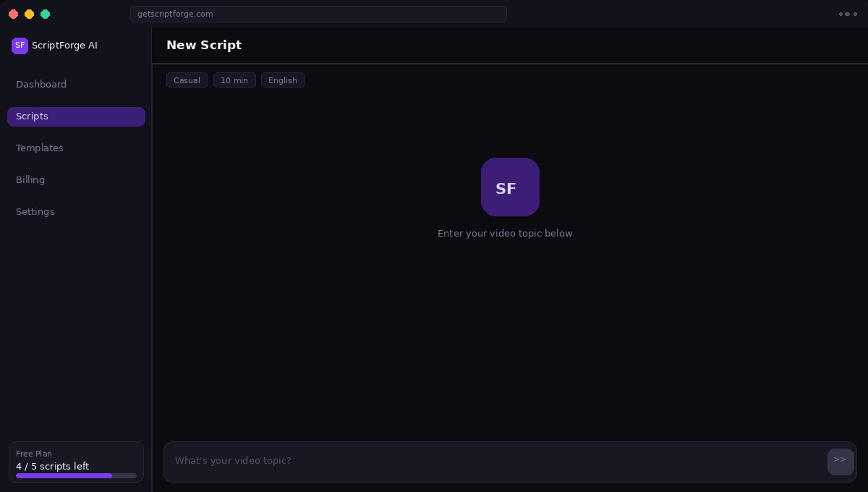Open the Settings page
The height and width of the screenshot is (492, 868).
(35, 212)
